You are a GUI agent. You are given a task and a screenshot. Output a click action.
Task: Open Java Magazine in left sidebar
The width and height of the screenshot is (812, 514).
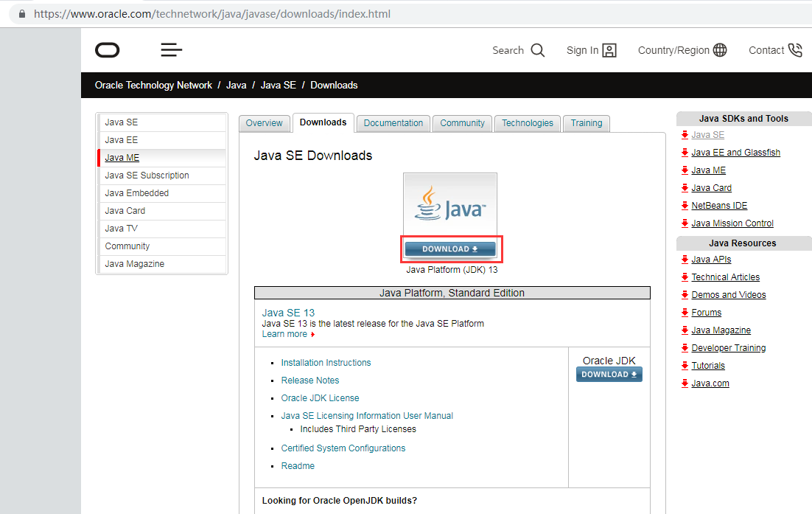coord(162,264)
